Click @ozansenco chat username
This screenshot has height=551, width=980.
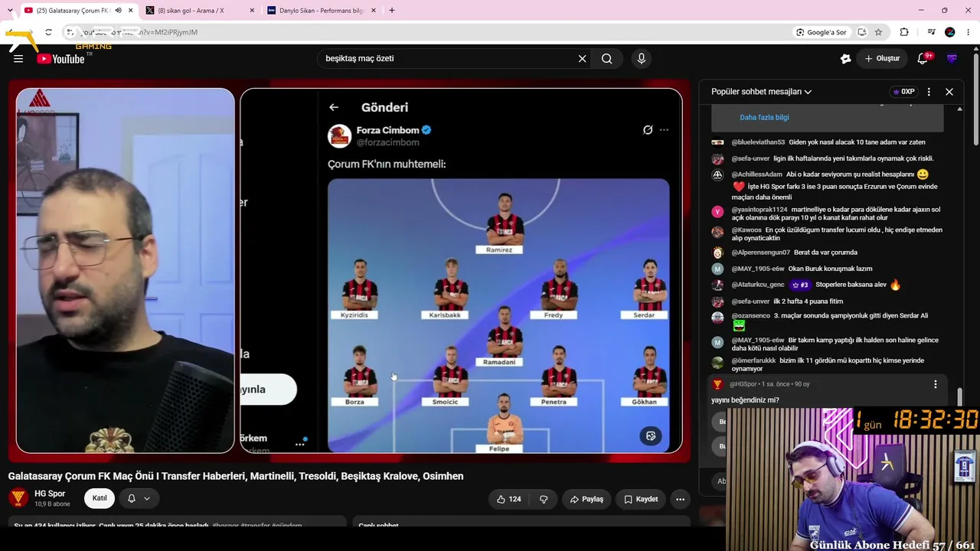[751, 316]
